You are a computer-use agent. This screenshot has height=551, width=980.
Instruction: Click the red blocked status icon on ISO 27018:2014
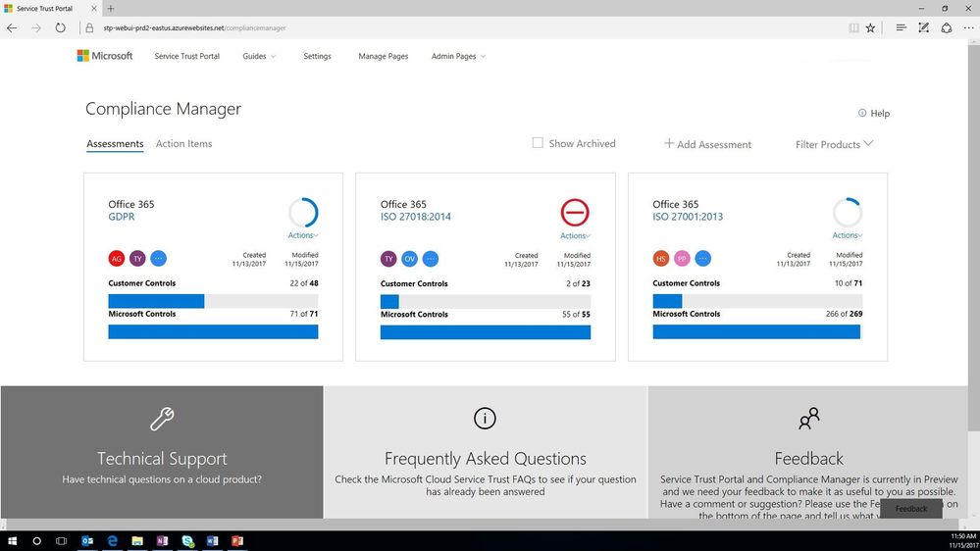coord(575,213)
